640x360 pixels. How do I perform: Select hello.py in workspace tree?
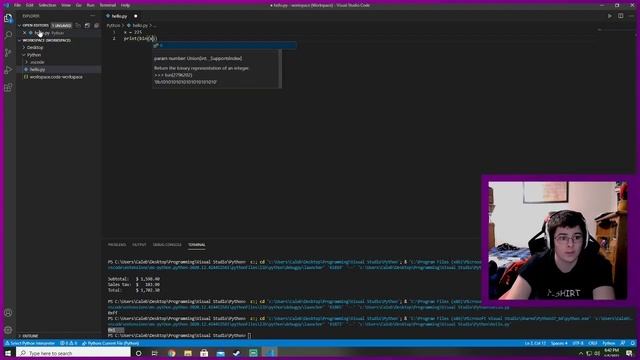click(37, 69)
